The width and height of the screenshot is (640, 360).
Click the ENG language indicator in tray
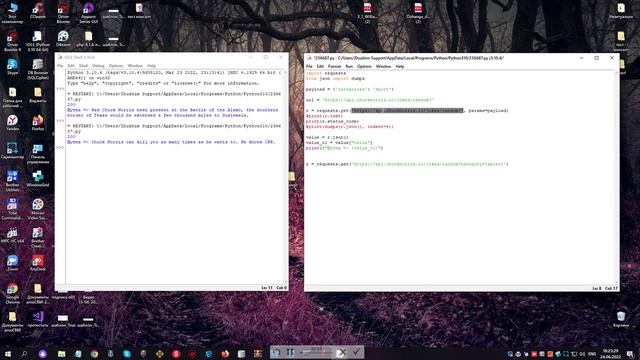point(592,353)
